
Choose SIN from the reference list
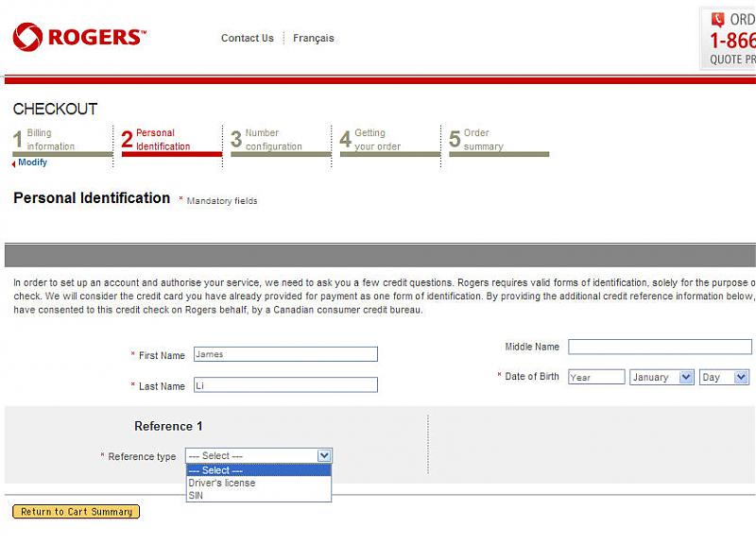(259, 495)
